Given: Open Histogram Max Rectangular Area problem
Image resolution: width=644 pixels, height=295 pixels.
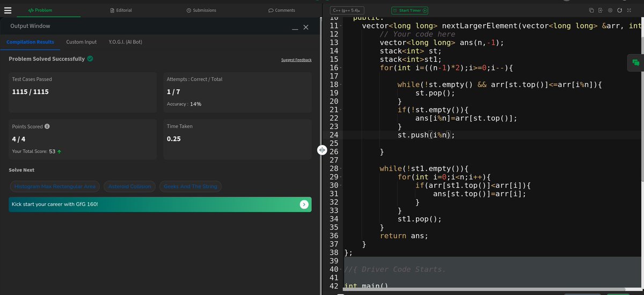Looking at the screenshot, I should click(x=55, y=186).
